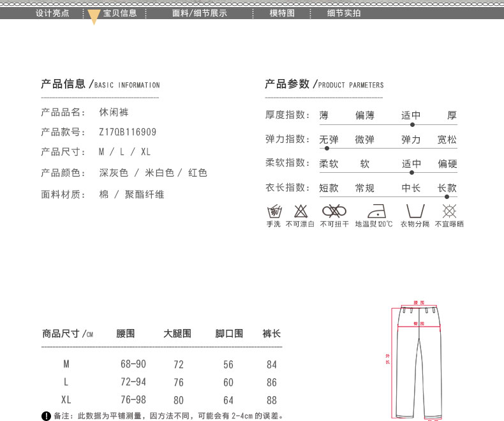Viewport: 504px width, 421px height.
Task: Click the black warning icon beside 备注
Action: pyautogui.click(x=46, y=416)
